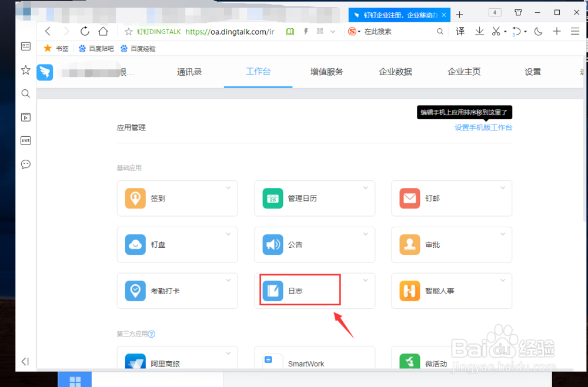Click the 设置手机版工作台 link
The width and height of the screenshot is (588, 387).
click(483, 128)
